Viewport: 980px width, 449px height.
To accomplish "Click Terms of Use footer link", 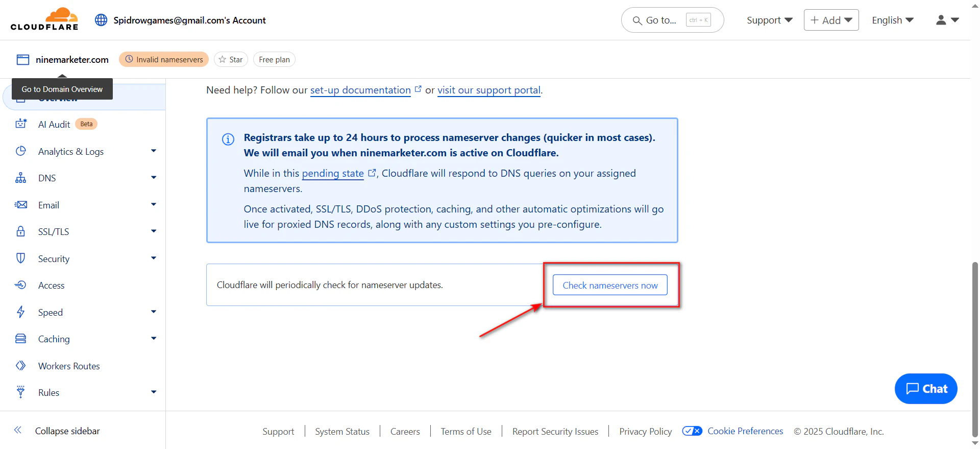I will pyautogui.click(x=466, y=431).
